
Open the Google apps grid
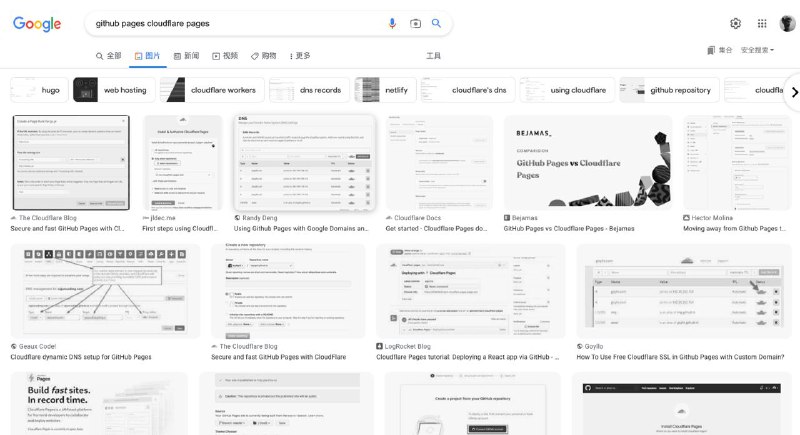click(762, 23)
